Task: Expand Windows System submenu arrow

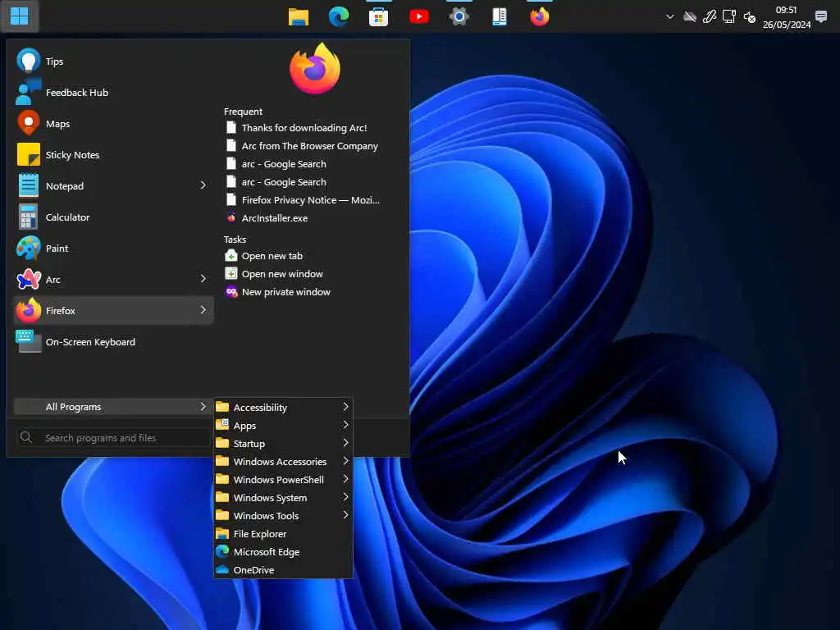Action: (345, 497)
